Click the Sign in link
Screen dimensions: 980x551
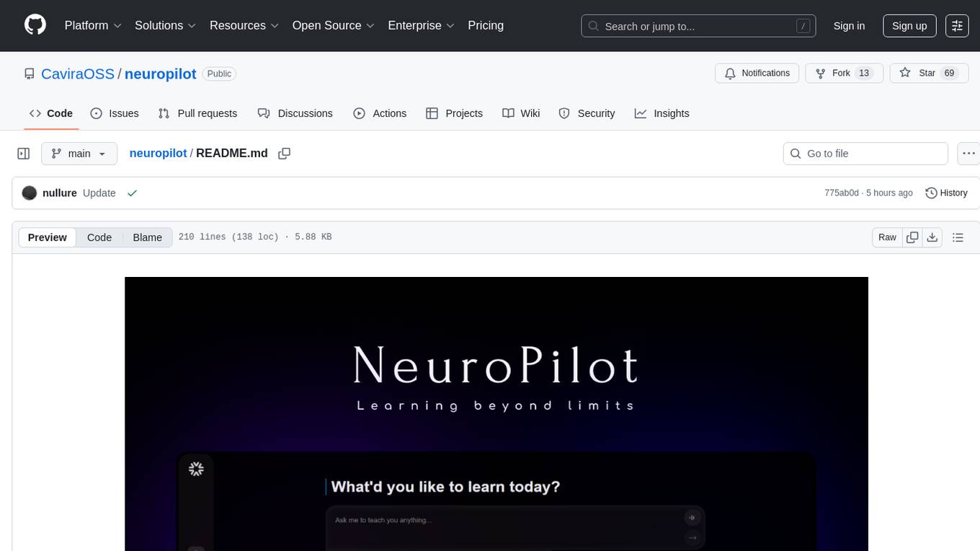pos(849,26)
